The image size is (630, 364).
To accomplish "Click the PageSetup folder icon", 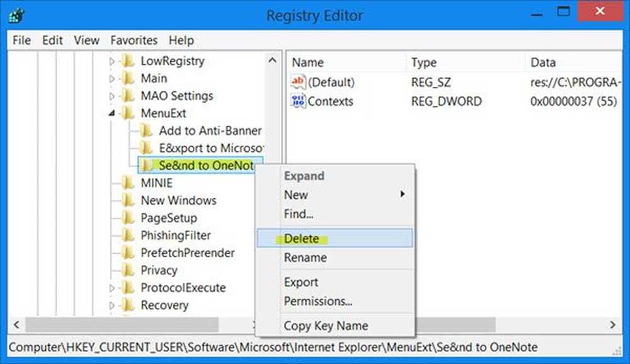I will 128,218.
